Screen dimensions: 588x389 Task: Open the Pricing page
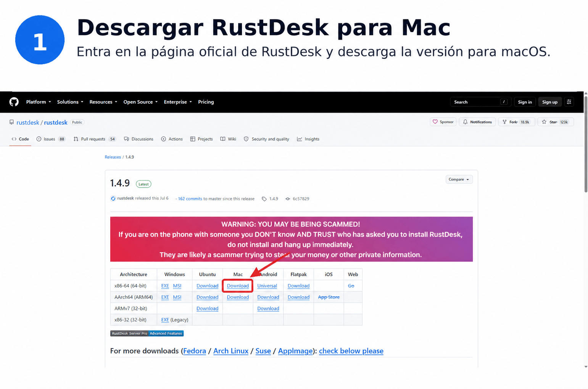click(x=206, y=102)
